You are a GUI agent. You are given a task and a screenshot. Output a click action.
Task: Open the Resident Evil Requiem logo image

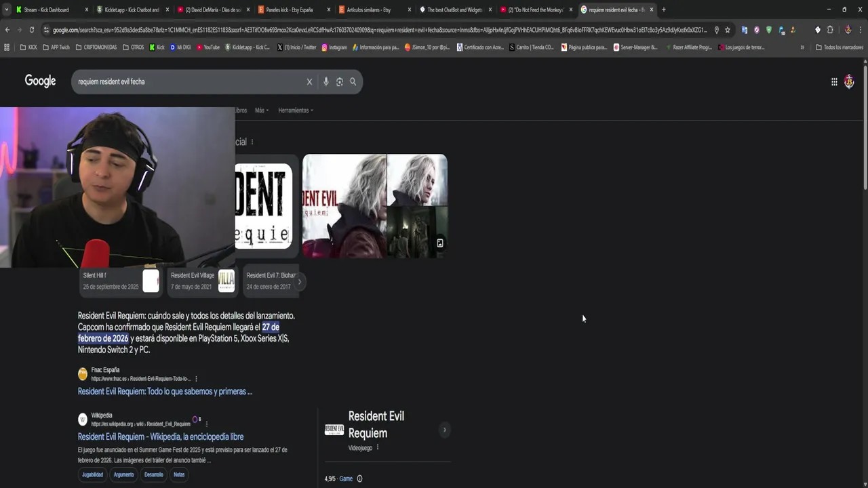(264, 206)
